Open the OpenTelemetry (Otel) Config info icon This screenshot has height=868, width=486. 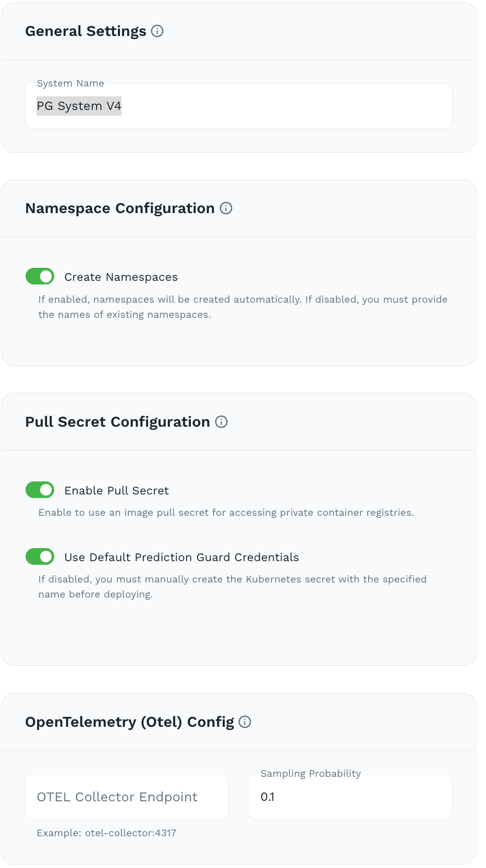(x=245, y=722)
